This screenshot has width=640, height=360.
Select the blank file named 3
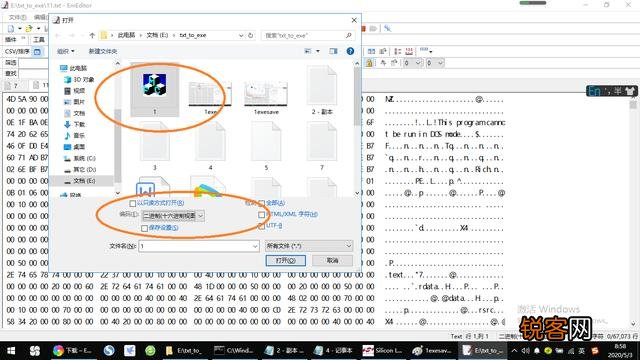(155, 146)
